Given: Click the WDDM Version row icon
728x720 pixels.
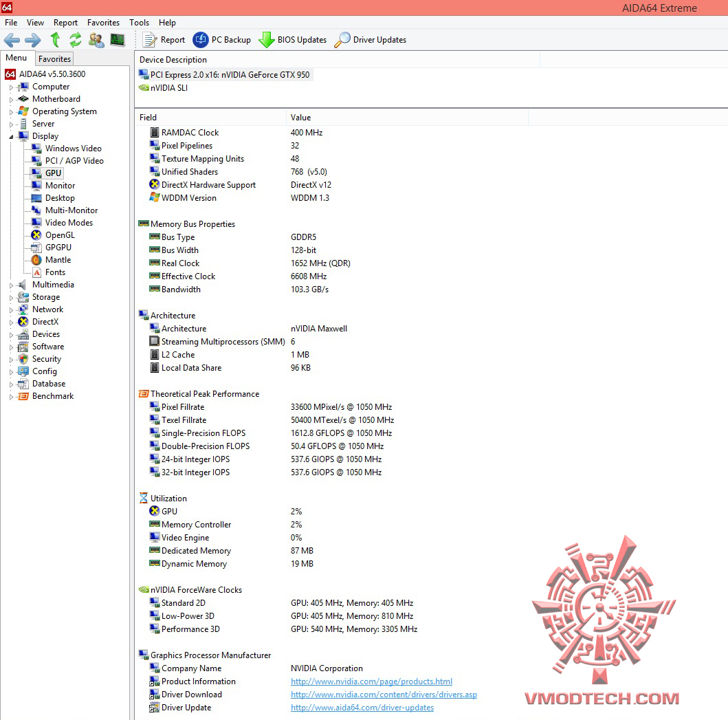Looking at the screenshot, I should tap(155, 197).
